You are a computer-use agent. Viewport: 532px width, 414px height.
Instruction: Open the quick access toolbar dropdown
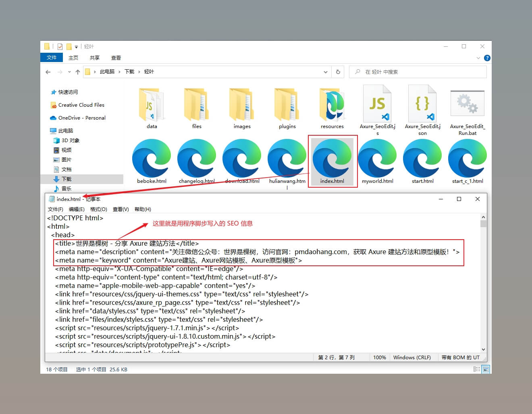pyautogui.click(x=76, y=47)
